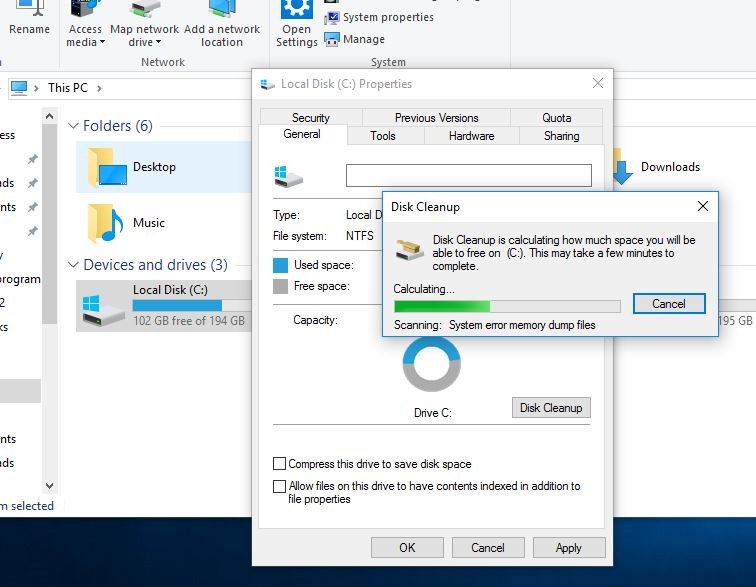
Task: Open the Access media dropdown arrow
Action: (x=102, y=42)
